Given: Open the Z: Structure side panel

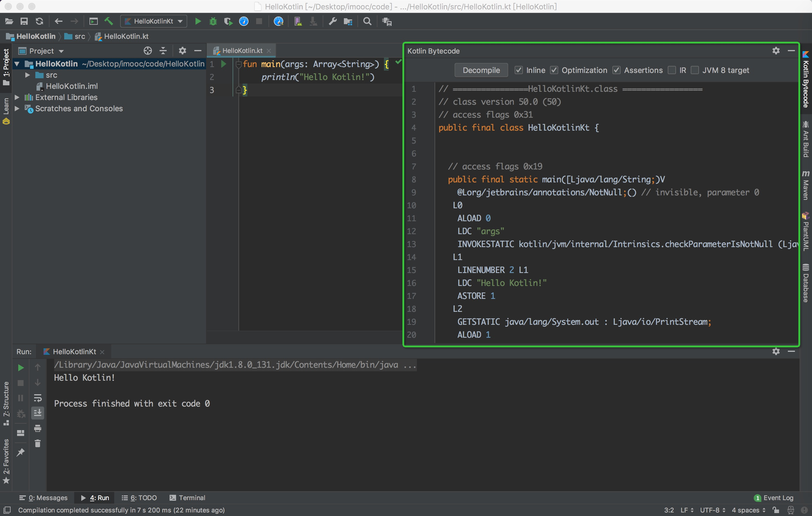Looking at the screenshot, I should click(x=6, y=403).
